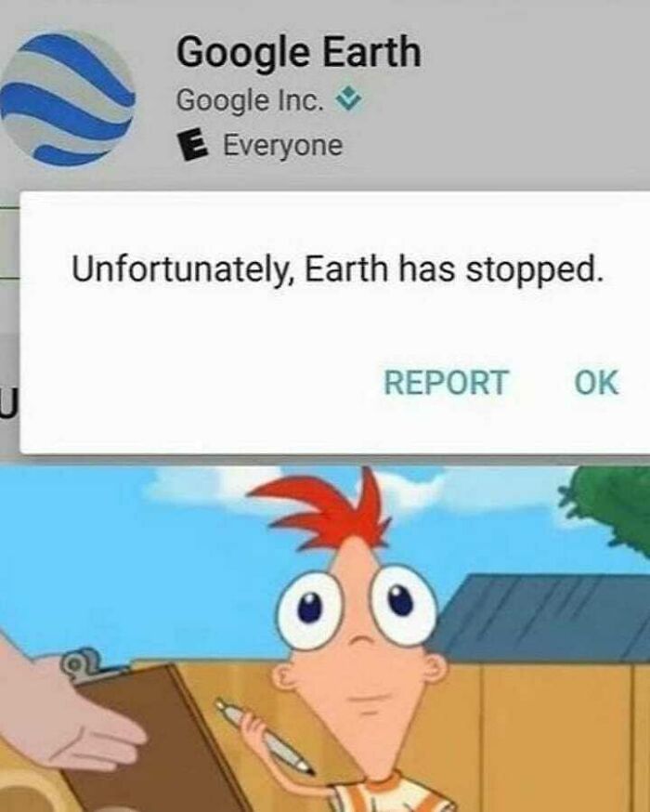Click the REPORT button in the dialog
The image size is (650, 812).
[446, 383]
